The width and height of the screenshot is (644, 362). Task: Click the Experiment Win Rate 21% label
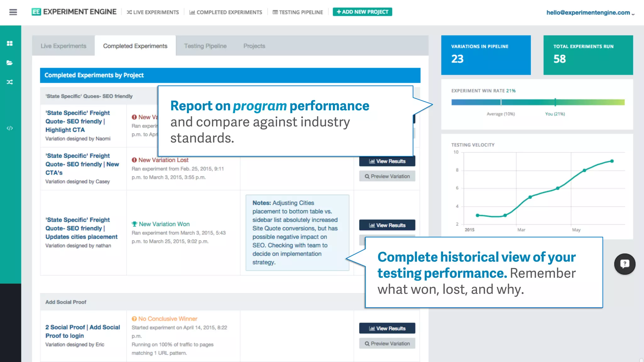pyautogui.click(x=483, y=91)
